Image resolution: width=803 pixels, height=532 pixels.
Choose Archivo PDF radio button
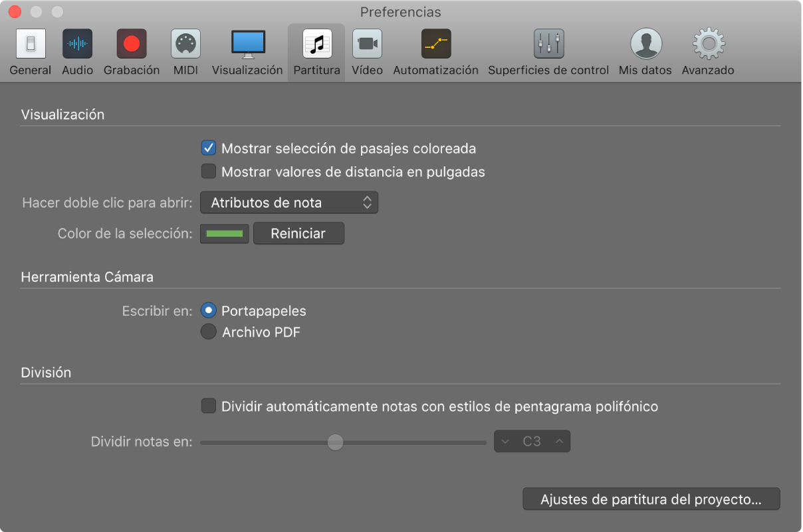click(x=209, y=332)
